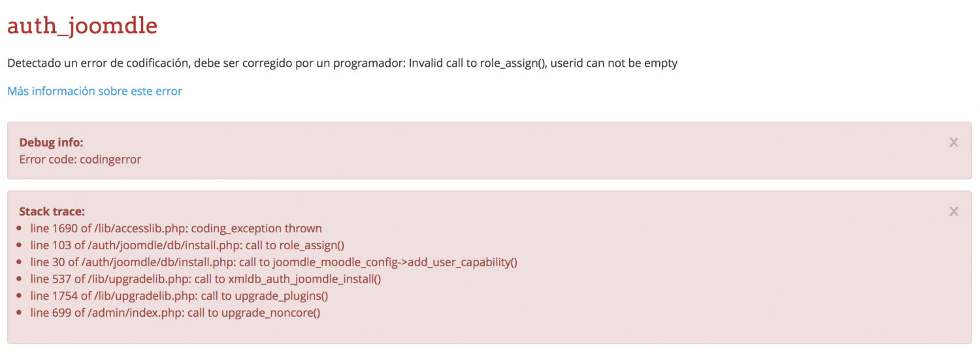
Task: Click the 'Error code: codingerror' text
Action: click(x=80, y=159)
